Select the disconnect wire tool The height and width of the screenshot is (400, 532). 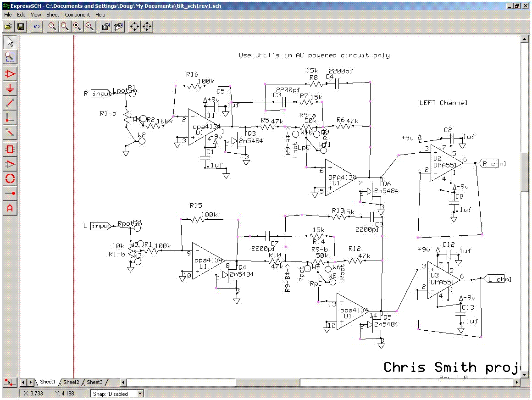(x=10, y=133)
